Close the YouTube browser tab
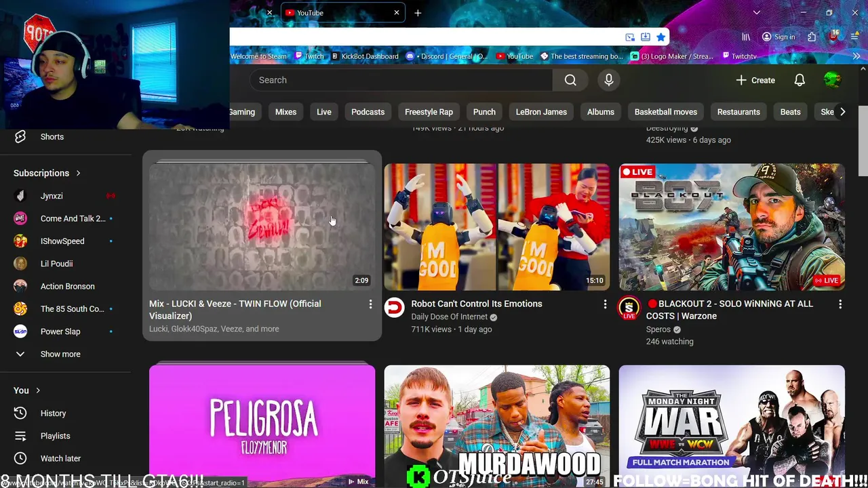The image size is (868, 488). [397, 13]
